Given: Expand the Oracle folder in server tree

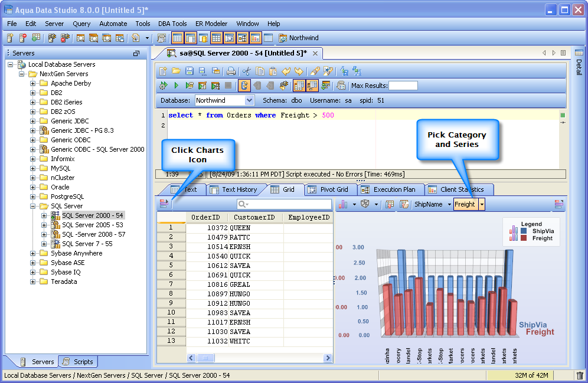Looking at the screenshot, I should (32, 187).
